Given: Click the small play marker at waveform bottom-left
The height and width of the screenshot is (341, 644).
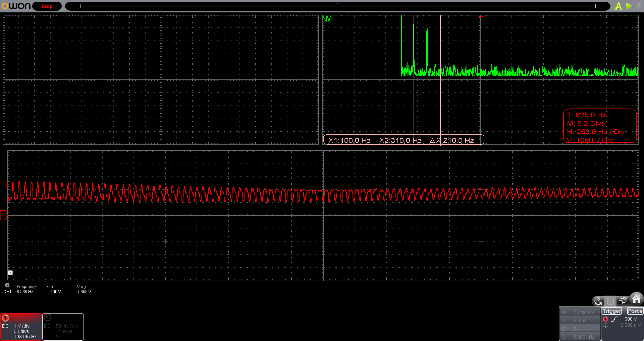Looking at the screenshot, I should [10, 273].
